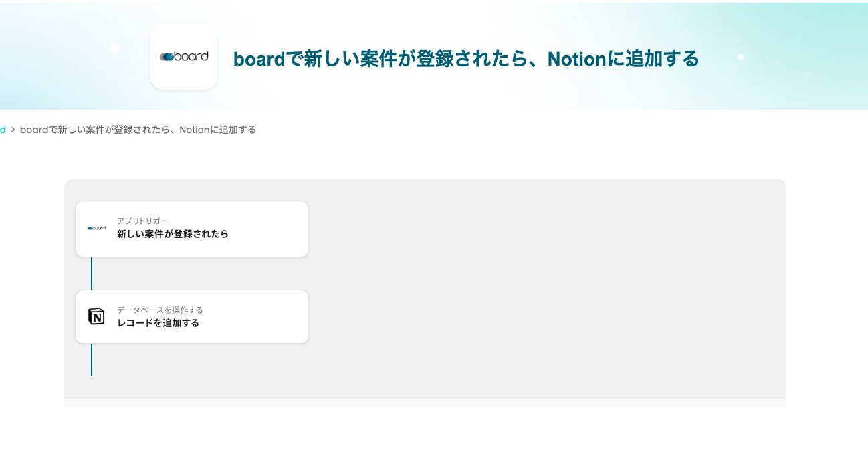
Task: Select the 新しい案件が登録されたら step title
Action: (173, 234)
